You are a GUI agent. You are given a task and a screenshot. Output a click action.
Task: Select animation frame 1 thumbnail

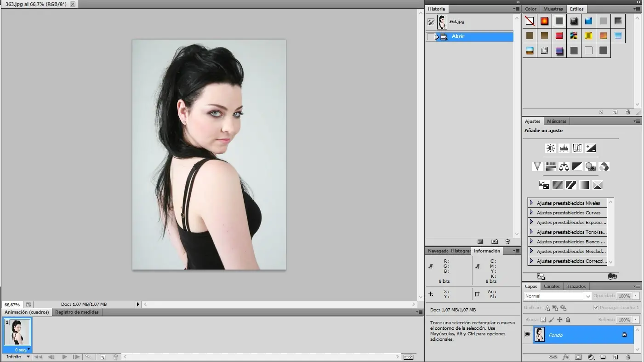17,332
